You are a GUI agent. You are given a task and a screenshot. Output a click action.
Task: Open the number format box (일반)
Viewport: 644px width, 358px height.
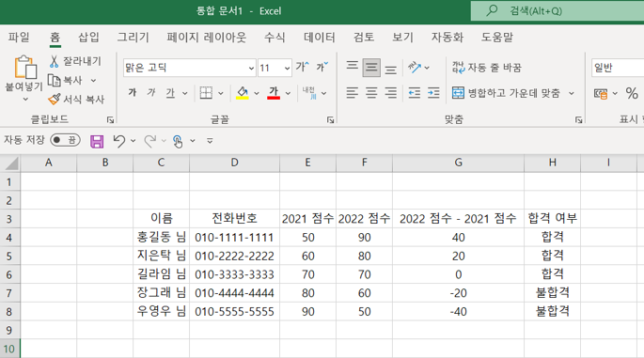(618, 68)
